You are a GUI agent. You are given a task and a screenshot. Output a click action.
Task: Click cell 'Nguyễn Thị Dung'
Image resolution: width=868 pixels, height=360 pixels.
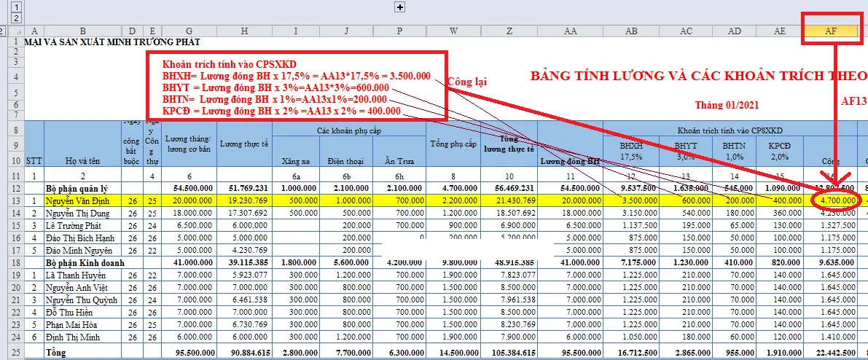pos(82,213)
